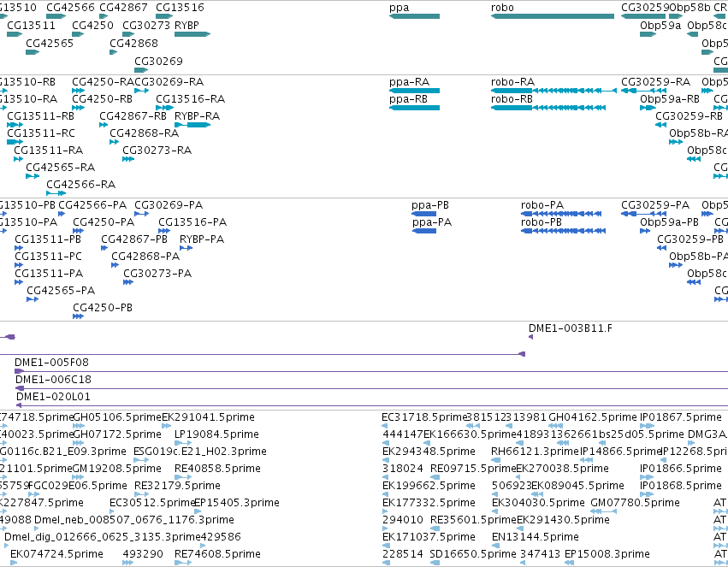
Task: Select the CG13516-PA protein label
Action: (192, 222)
